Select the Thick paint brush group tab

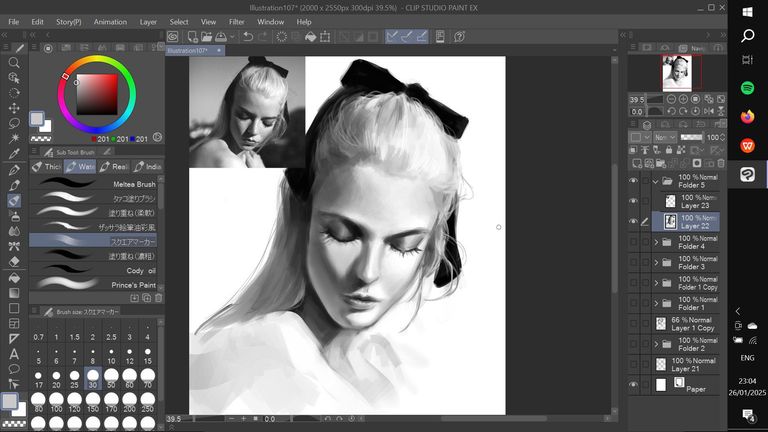pos(46,167)
